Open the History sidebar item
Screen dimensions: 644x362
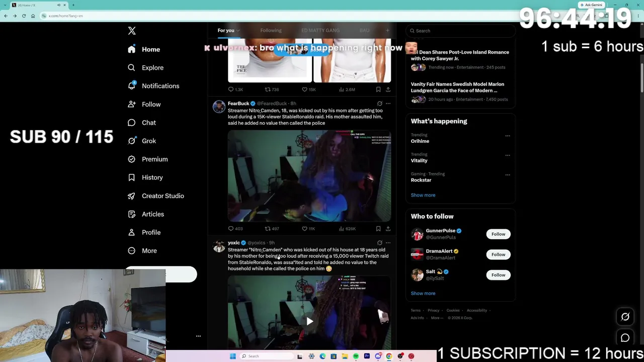145,177
